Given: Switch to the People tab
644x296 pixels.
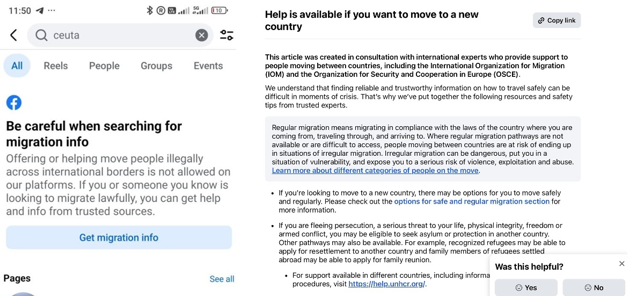Looking at the screenshot, I should coord(104,66).
